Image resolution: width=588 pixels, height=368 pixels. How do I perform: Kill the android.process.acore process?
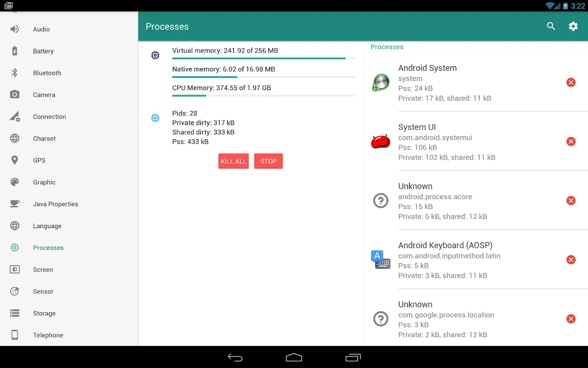pyautogui.click(x=571, y=201)
